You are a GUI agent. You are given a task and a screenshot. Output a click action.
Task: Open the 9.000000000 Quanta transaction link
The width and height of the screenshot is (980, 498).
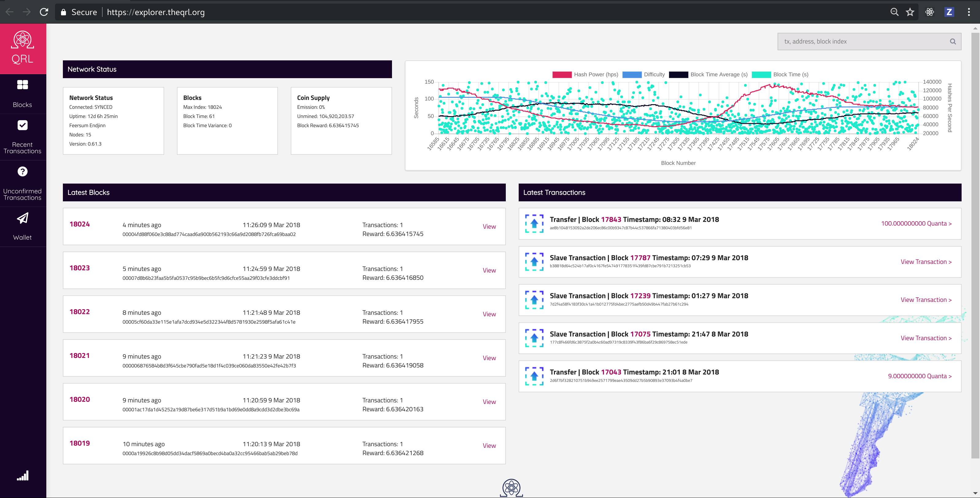(920, 376)
